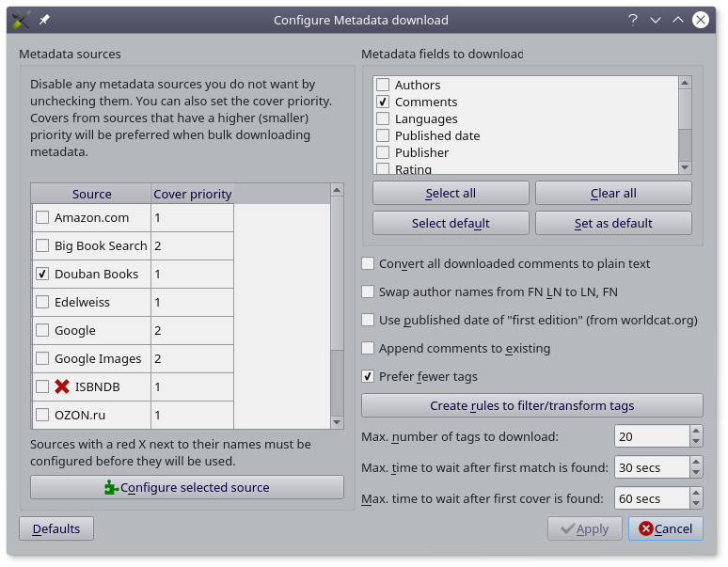The width and height of the screenshot is (728, 567).
Task: Click the Cover priority column header
Action: tap(192, 194)
